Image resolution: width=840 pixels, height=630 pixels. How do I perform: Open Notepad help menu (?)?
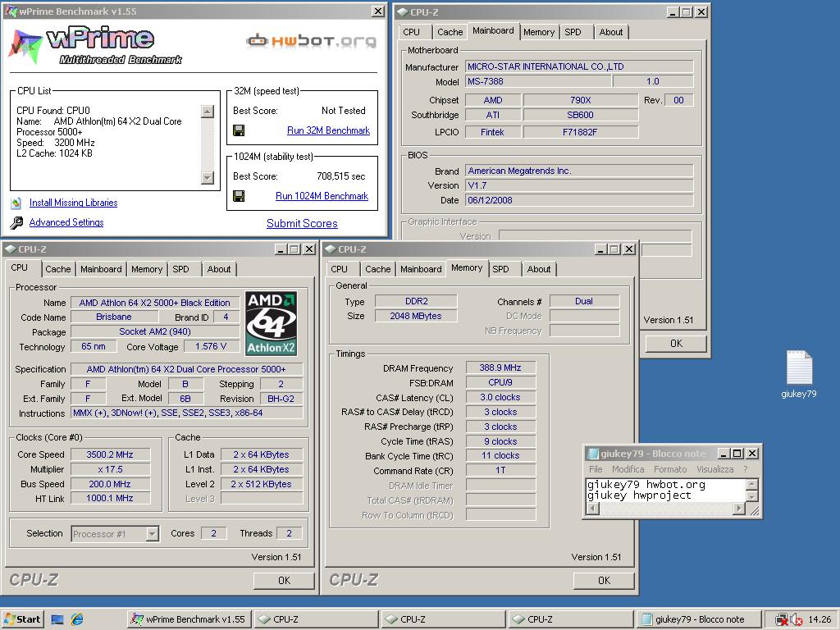click(x=745, y=468)
